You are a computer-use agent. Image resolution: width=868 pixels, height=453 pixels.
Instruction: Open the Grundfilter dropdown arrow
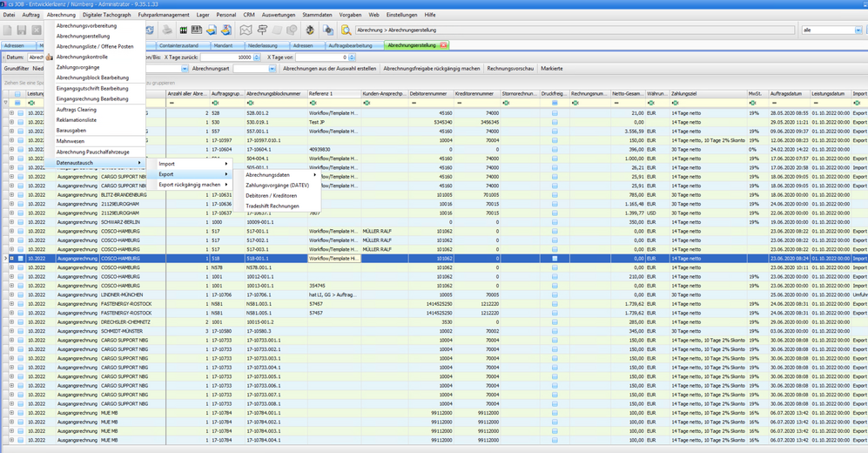pyautogui.click(x=185, y=69)
